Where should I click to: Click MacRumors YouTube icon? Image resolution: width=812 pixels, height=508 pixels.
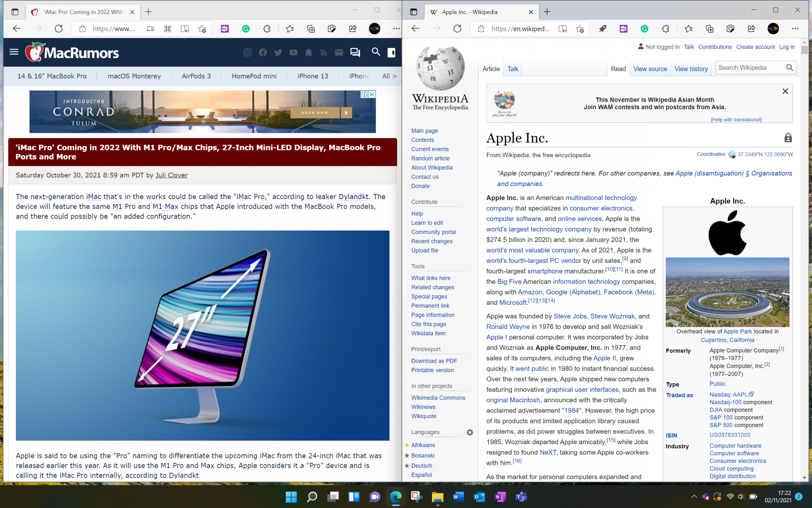(x=293, y=52)
